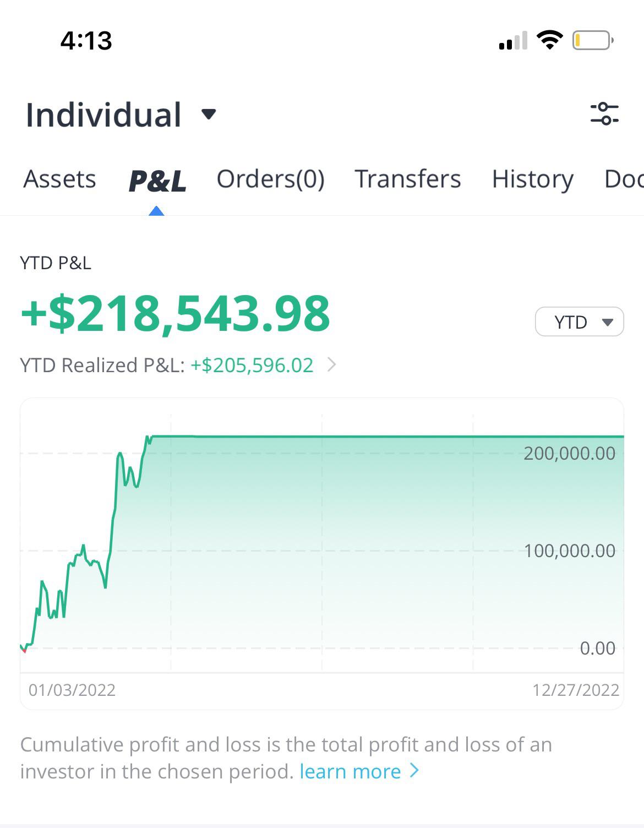Tap the status bar clock 4:13
The width and height of the screenshot is (644, 828).
(x=86, y=41)
